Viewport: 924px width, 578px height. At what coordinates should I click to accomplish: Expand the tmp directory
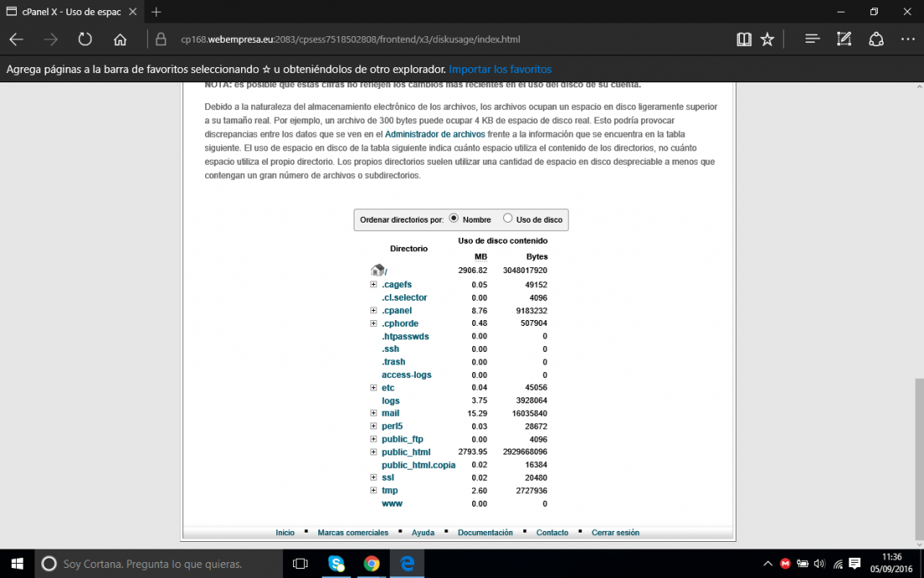pos(373,491)
